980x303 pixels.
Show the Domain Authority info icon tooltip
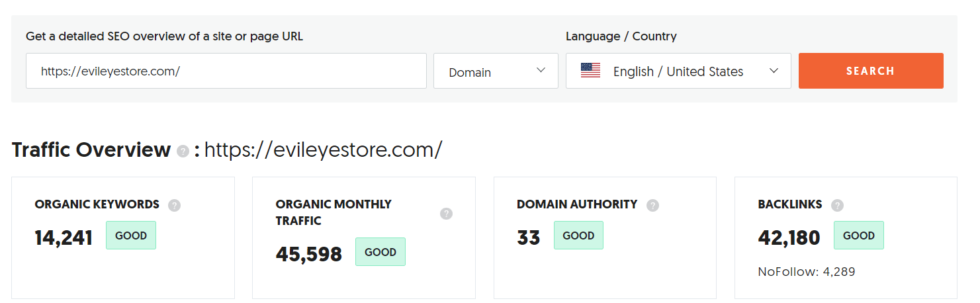tap(653, 205)
